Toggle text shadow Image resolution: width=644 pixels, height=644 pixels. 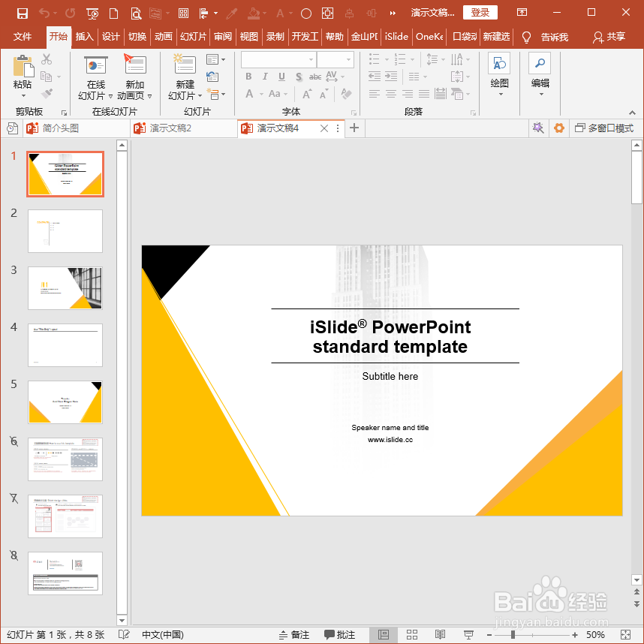click(299, 77)
